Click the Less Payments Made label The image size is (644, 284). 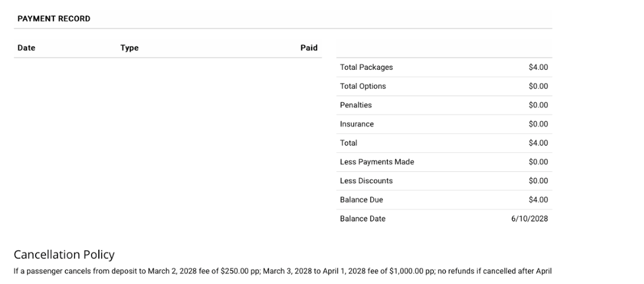(x=376, y=162)
